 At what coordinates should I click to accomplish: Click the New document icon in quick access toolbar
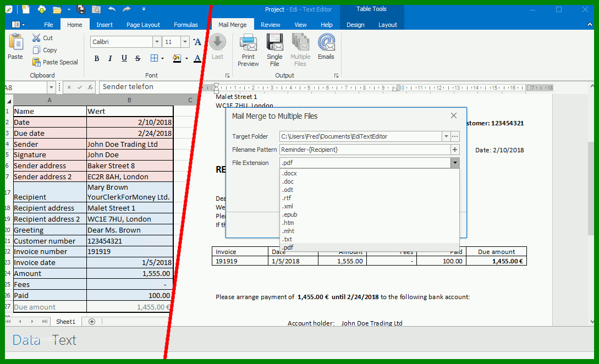pyautogui.click(x=26, y=9)
